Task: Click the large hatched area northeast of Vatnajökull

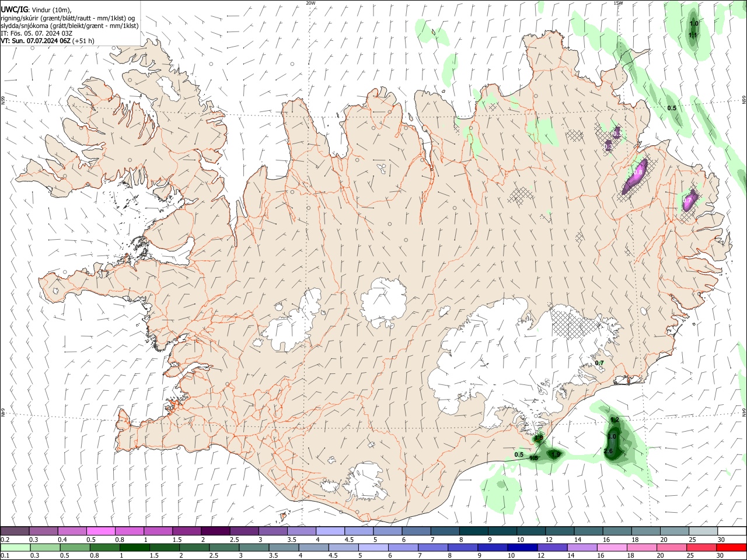Action: pyautogui.click(x=575, y=324)
